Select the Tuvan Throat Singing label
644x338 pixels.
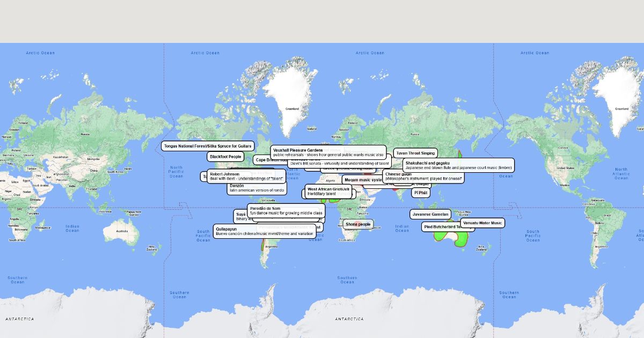point(415,153)
